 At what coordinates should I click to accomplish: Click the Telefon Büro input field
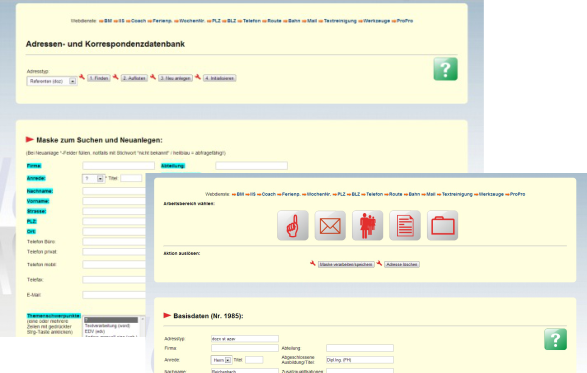[114, 242]
